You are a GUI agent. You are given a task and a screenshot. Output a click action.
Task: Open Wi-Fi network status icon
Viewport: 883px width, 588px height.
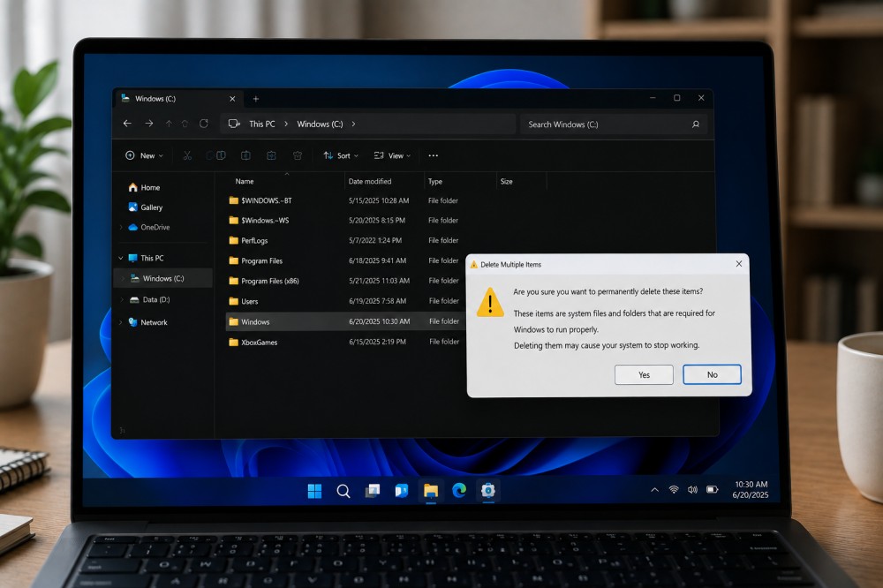pyautogui.click(x=674, y=489)
